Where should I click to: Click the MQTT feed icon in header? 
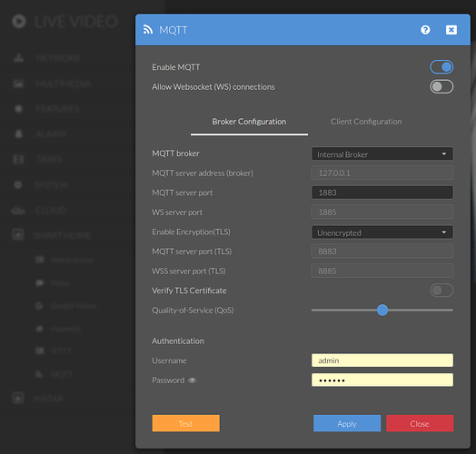[148, 29]
